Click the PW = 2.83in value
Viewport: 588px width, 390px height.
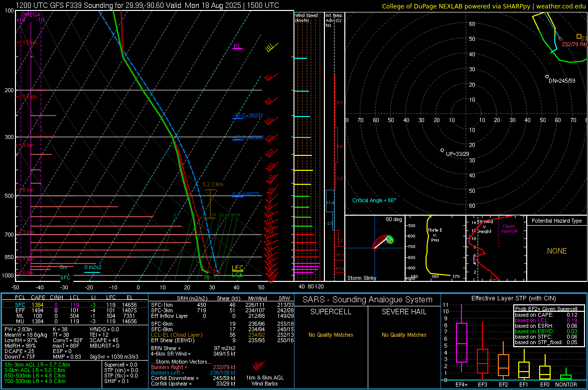(18, 329)
